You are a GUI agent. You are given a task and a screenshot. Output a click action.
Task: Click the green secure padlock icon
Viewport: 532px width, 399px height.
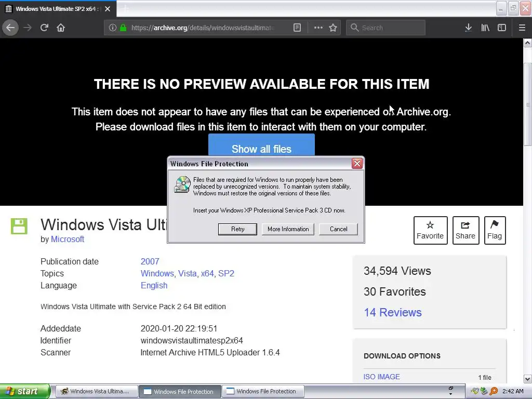(123, 28)
